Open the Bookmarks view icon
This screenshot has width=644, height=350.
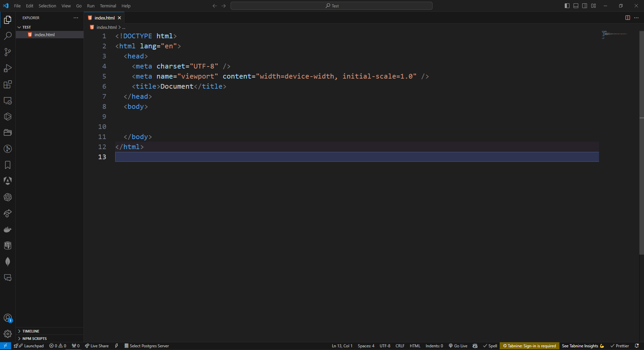[8, 165]
